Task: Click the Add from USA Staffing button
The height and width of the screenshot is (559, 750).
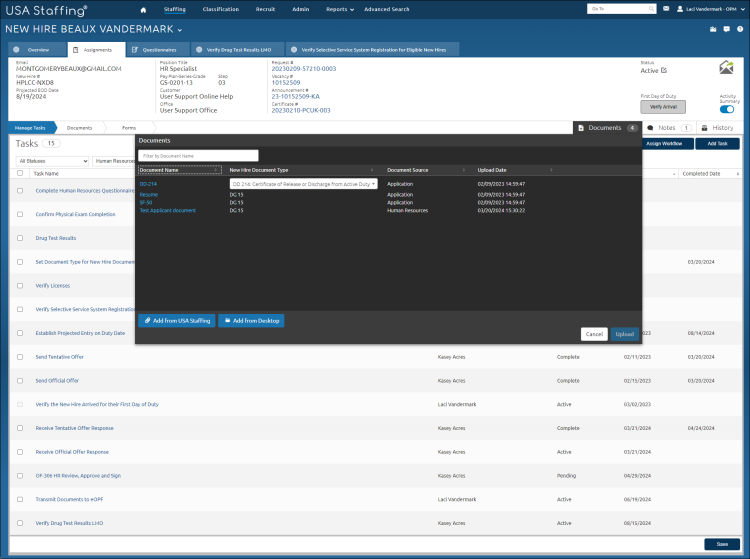Action: coord(176,321)
